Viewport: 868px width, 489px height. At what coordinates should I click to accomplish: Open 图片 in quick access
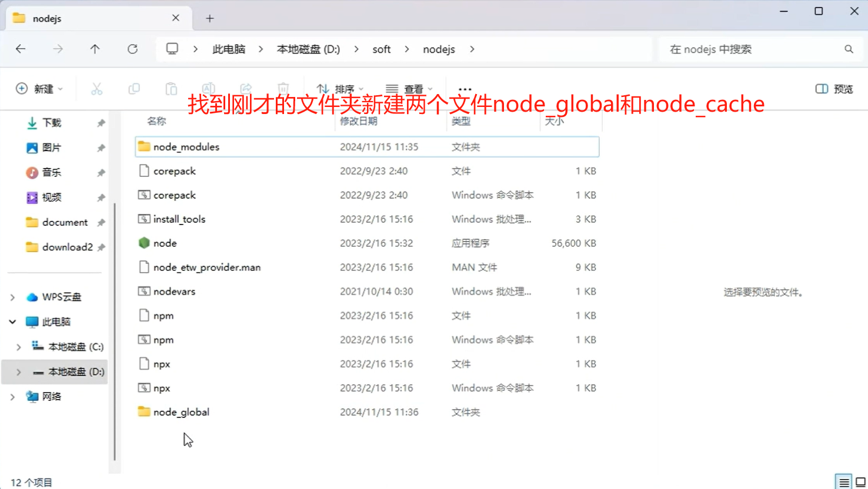[52, 148]
